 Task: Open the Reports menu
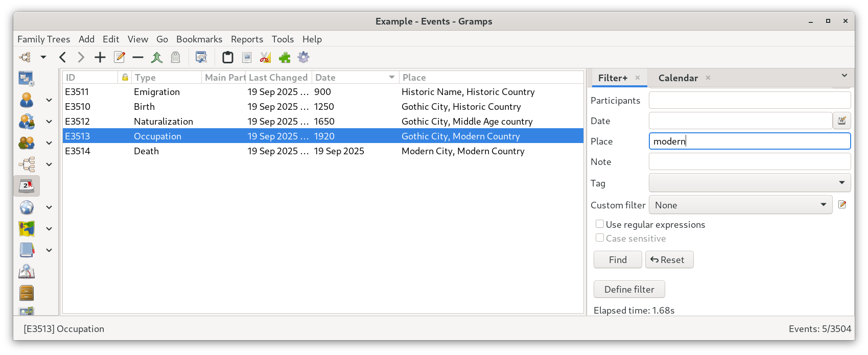(x=247, y=39)
